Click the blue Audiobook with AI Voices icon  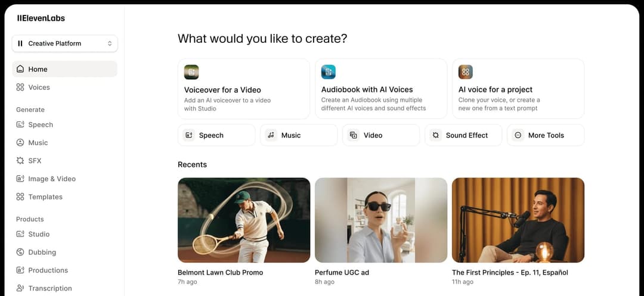tap(329, 72)
